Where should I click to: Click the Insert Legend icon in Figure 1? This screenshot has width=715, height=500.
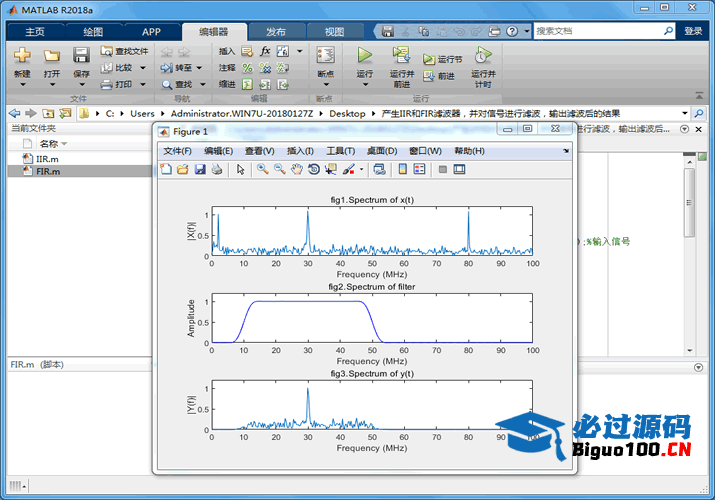pos(420,170)
